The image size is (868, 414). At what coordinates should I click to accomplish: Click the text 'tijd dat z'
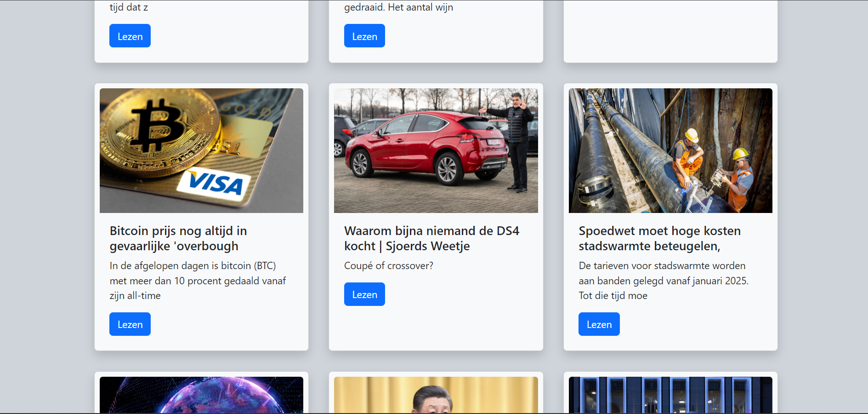coord(129,7)
